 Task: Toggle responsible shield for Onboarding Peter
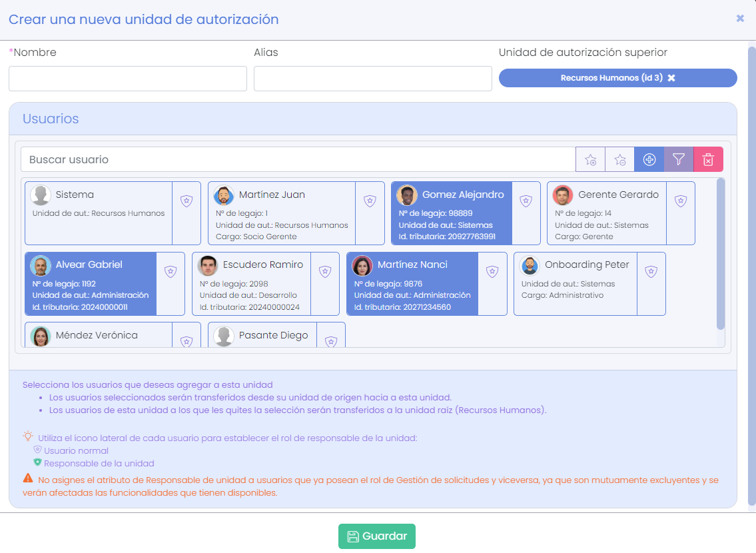click(651, 272)
